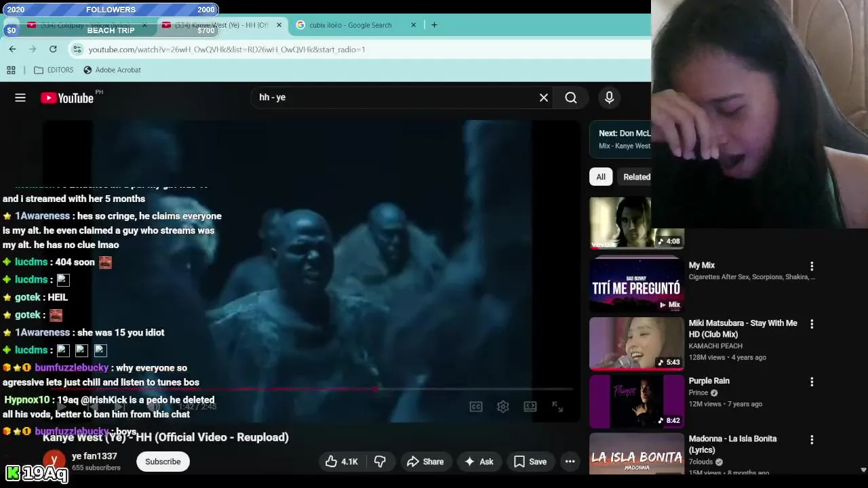Play La Isla Bonita thumbnail
This screenshot has width=868, height=488.
pos(637,454)
